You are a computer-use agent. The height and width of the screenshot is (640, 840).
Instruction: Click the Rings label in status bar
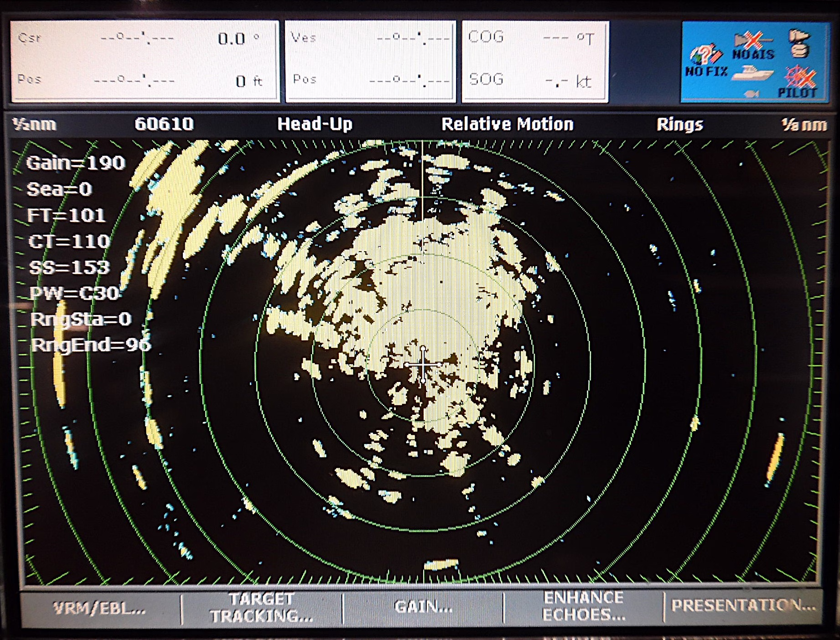(x=679, y=124)
